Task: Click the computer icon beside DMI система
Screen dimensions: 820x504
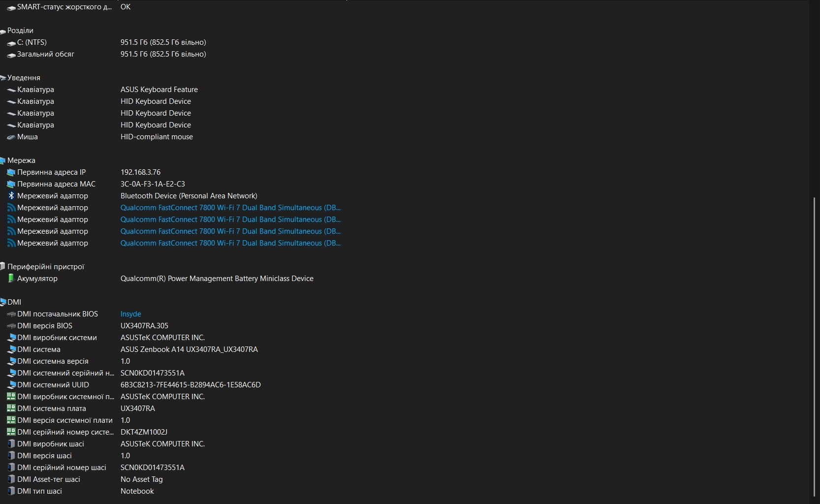Action: (x=11, y=349)
